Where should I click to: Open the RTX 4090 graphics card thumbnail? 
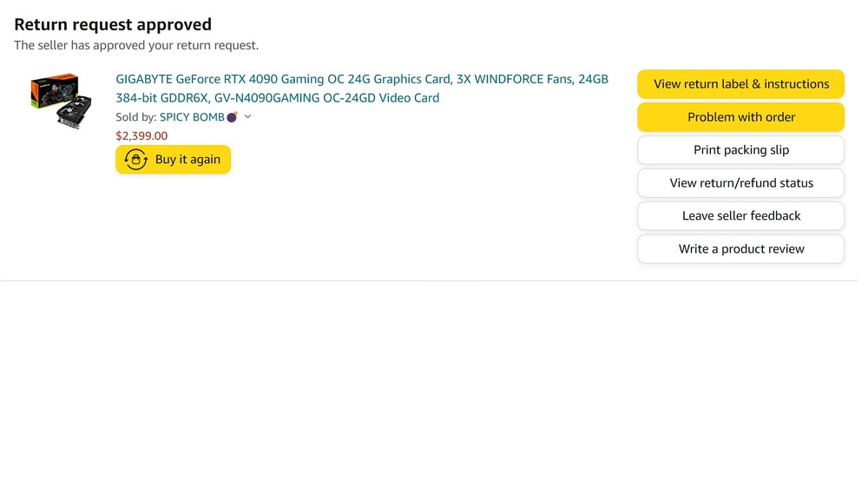pos(61,101)
